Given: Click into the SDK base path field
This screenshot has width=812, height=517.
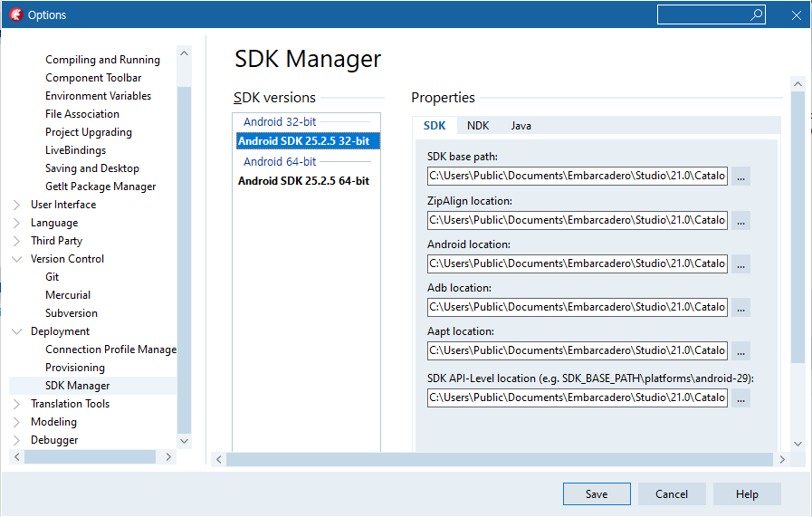Looking at the screenshot, I should click(x=577, y=177).
